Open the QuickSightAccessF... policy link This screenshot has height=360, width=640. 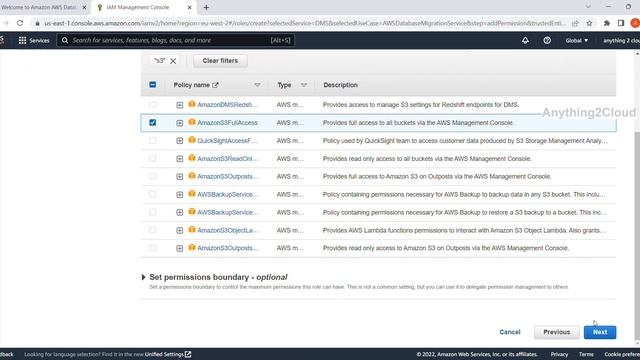point(227,141)
